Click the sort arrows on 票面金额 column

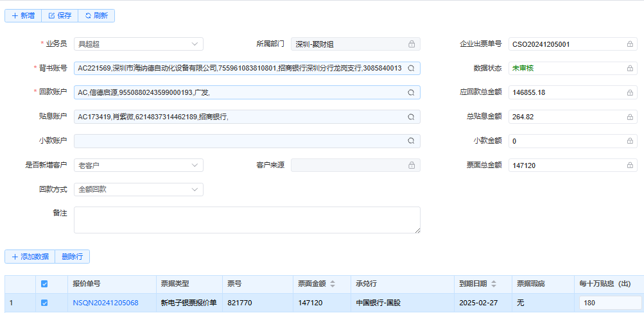(x=332, y=284)
